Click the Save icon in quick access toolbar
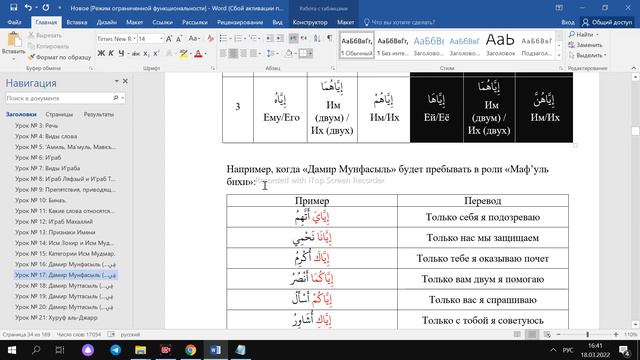This screenshot has height=360, width=640. coord(13,7)
